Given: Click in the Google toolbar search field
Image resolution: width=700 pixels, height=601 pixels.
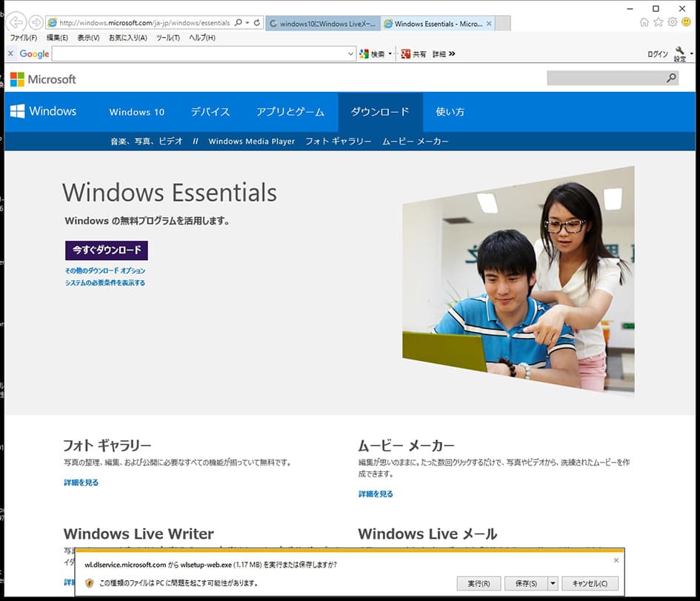Looking at the screenshot, I should tap(199, 54).
